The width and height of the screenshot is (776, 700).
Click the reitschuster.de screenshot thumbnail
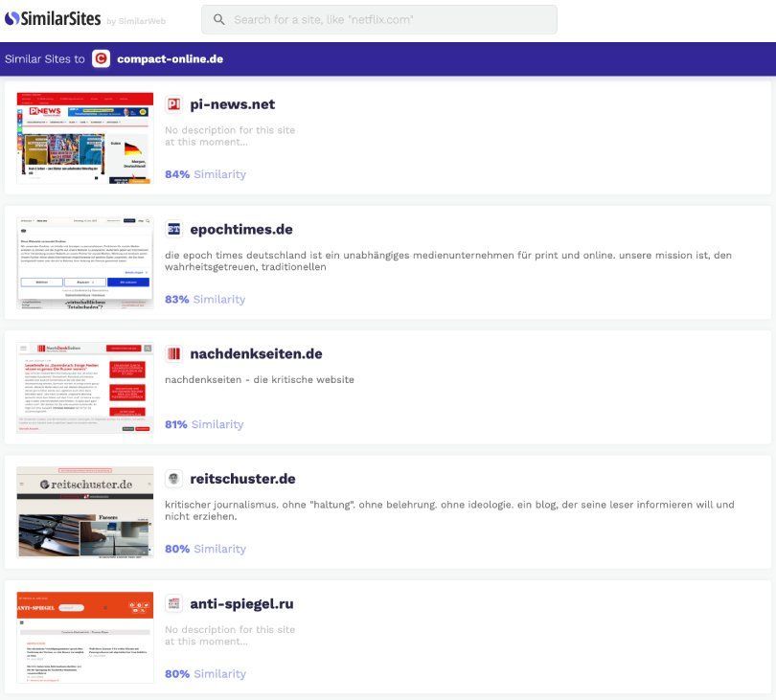85,512
